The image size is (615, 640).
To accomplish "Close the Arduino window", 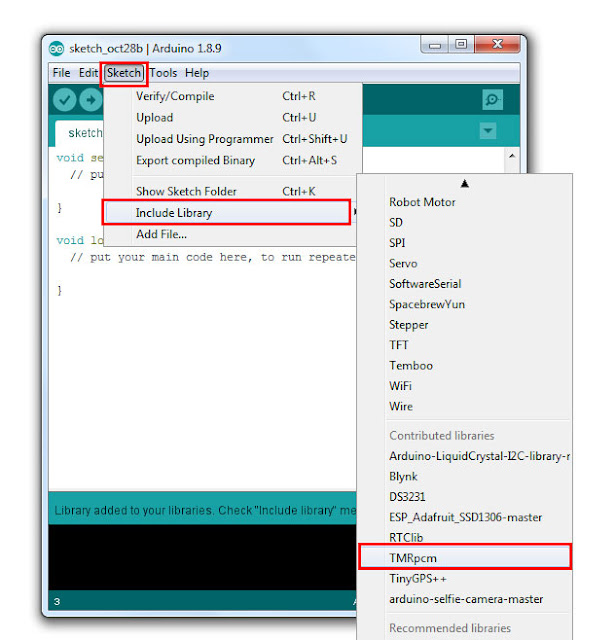I will (497, 44).
